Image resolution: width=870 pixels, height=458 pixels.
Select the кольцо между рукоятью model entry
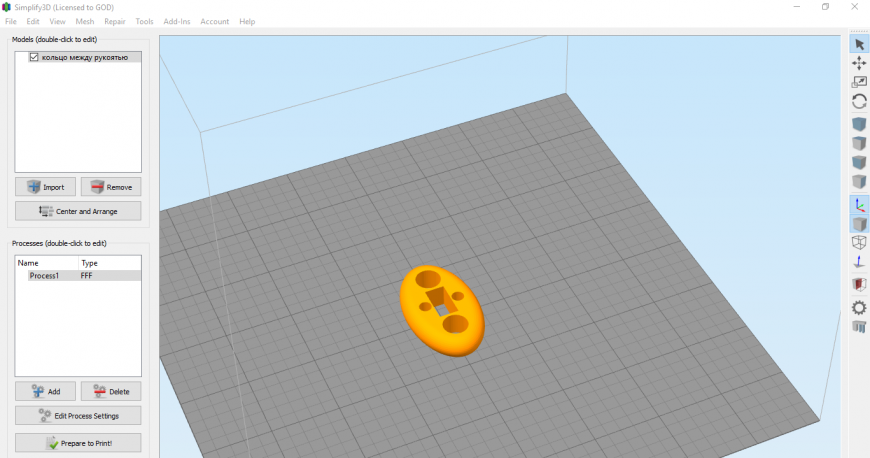click(85, 57)
